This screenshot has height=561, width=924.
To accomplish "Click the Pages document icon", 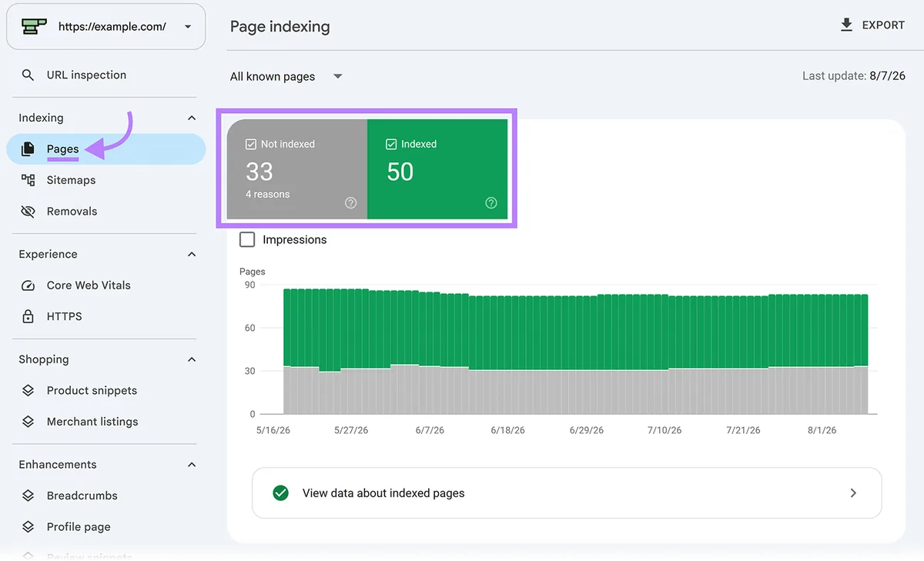I will click(x=28, y=149).
